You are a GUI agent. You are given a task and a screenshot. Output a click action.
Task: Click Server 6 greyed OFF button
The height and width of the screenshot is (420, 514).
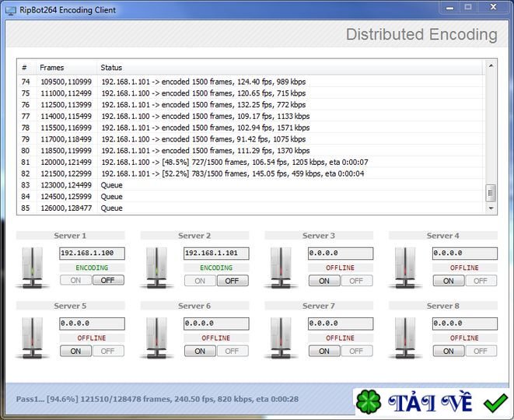(233, 351)
